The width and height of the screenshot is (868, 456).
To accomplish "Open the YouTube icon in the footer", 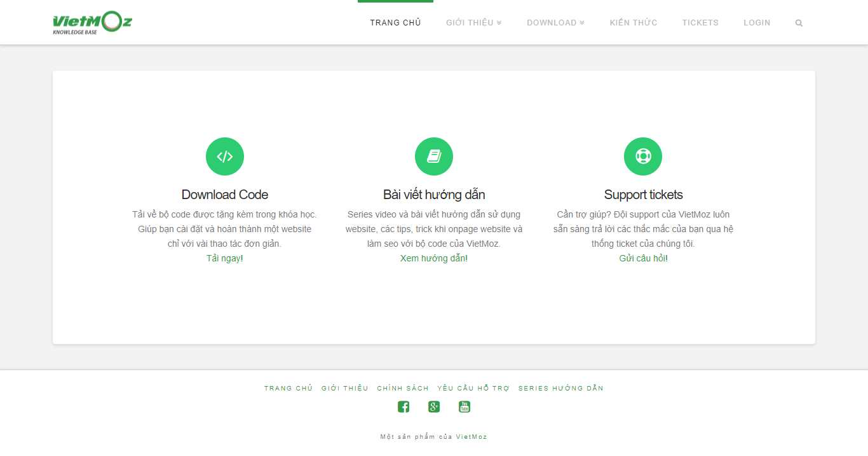I will pyautogui.click(x=464, y=406).
